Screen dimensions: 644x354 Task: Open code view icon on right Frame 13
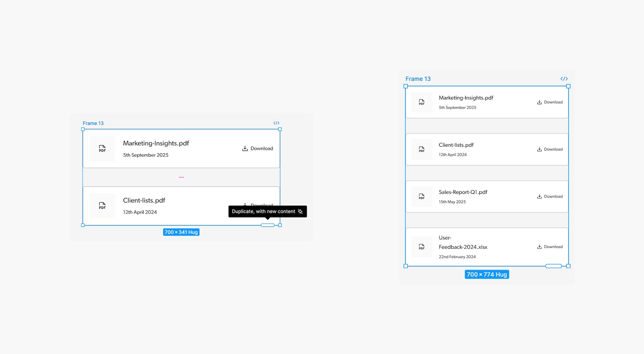[564, 79]
